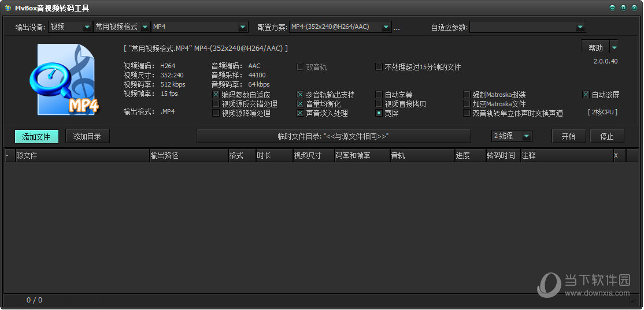Viewport: 644px width, 310px height.
Task: Click the 转码时间 column header
Action: click(504, 155)
